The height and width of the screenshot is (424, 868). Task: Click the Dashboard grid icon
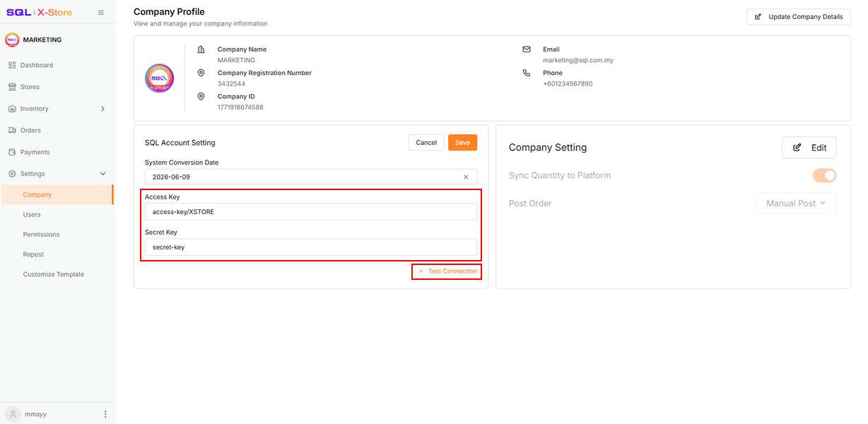pyautogui.click(x=12, y=65)
